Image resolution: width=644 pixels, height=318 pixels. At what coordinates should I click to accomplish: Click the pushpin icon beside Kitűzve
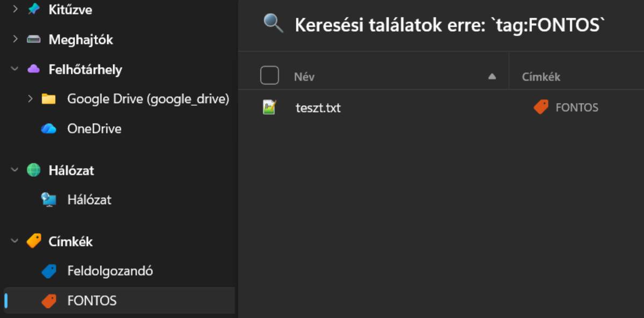(x=34, y=10)
